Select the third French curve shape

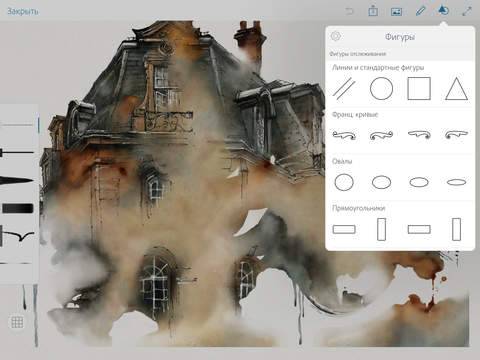click(x=419, y=135)
